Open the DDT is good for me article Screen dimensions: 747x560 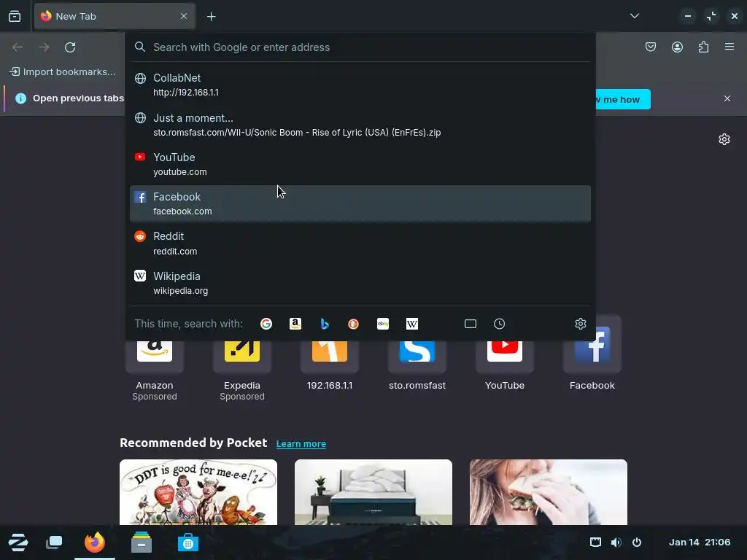pos(198,492)
